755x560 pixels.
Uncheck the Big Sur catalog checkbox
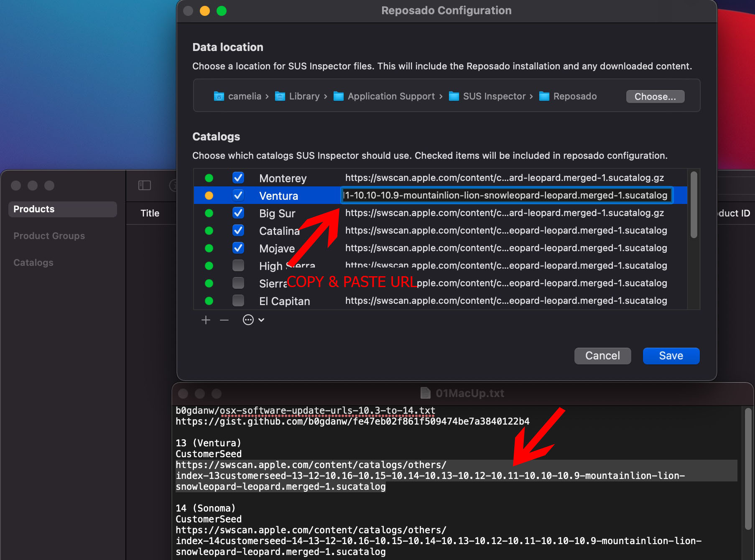(238, 213)
